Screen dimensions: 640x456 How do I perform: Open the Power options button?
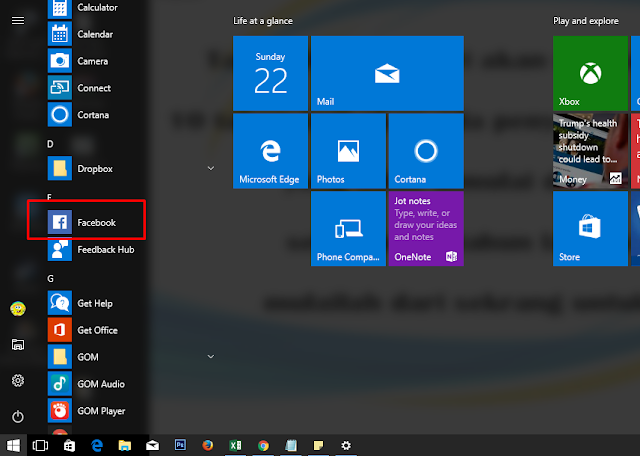coord(18,416)
